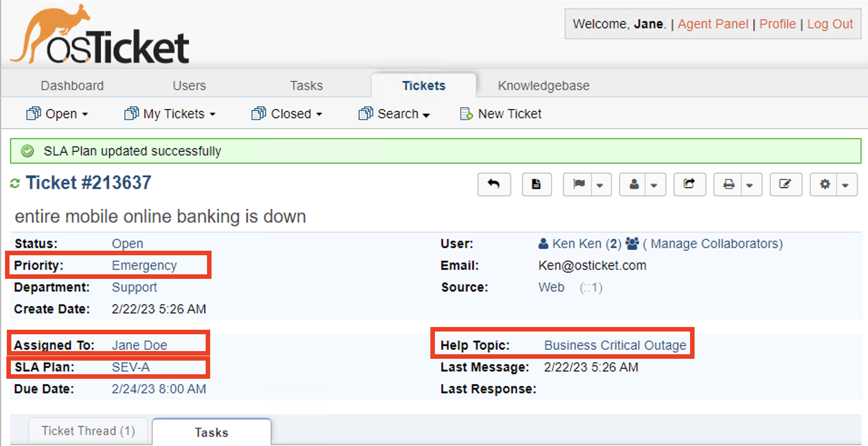Expand the flag status dropdown arrow

click(x=600, y=185)
